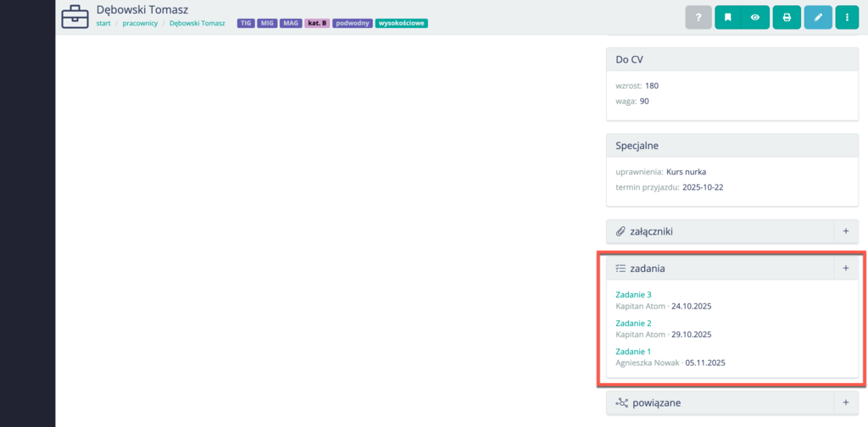The image size is (868, 427).
Task: Open the Zadanie 2 task link
Action: pos(633,323)
